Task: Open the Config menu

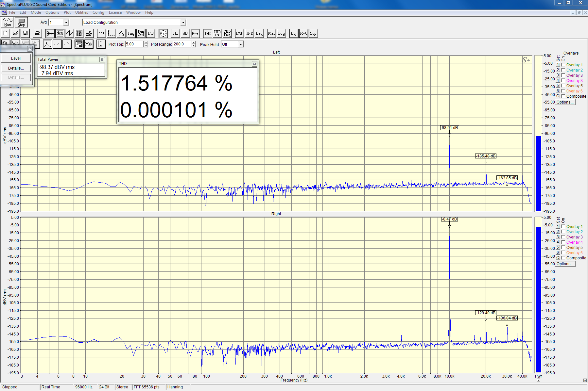Action: pyautogui.click(x=98, y=12)
